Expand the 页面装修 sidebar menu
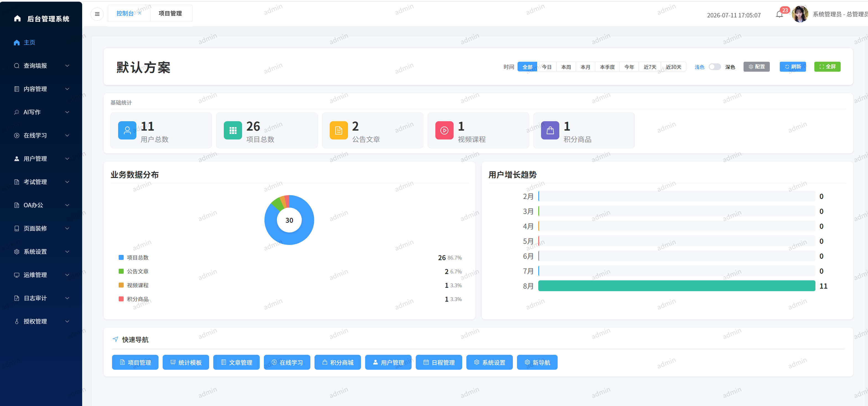The height and width of the screenshot is (406, 868). tap(41, 229)
